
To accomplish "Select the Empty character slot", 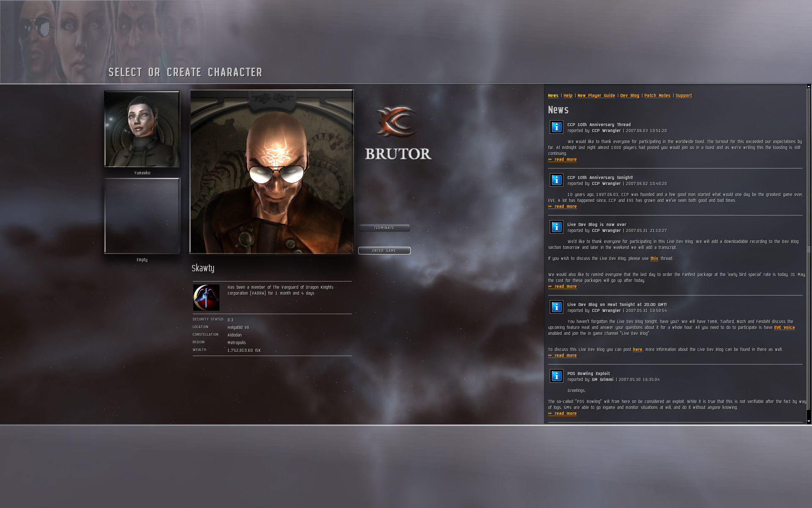I will (x=142, y=216).
